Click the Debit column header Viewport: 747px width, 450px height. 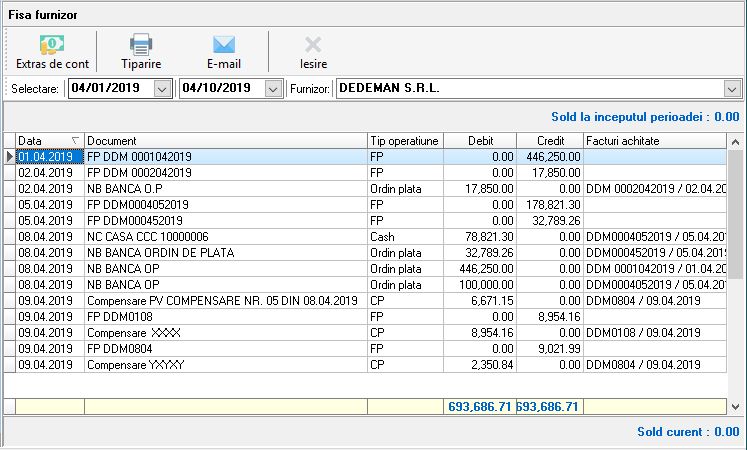coord(479,141)
